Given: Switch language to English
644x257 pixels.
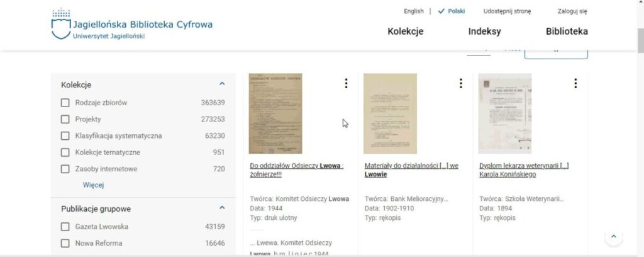Looking at the screenshot, I should (x=414, y=11).
